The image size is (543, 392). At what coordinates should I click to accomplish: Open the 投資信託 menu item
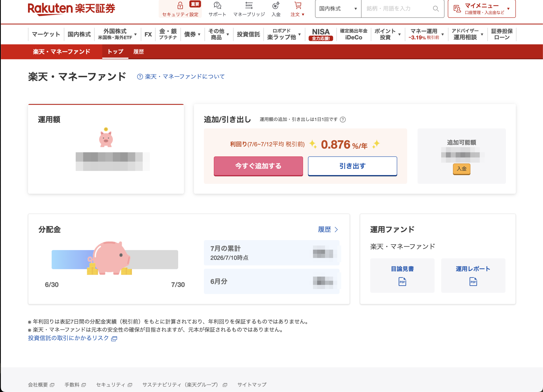(x=248, y=34)
